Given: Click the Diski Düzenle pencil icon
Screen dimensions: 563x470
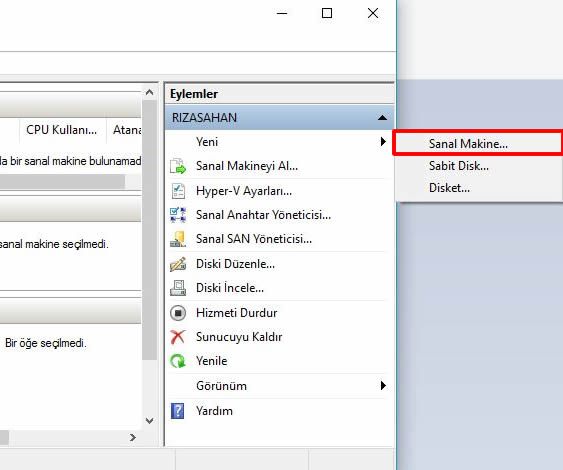Looking at the screenshot, I should [x=178, y=264].
